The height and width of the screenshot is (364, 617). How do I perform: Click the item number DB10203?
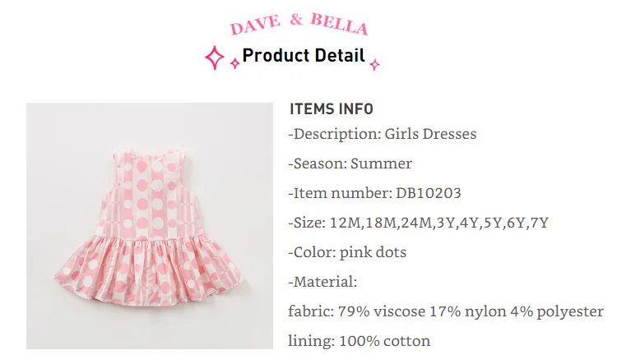click(428, 193)
